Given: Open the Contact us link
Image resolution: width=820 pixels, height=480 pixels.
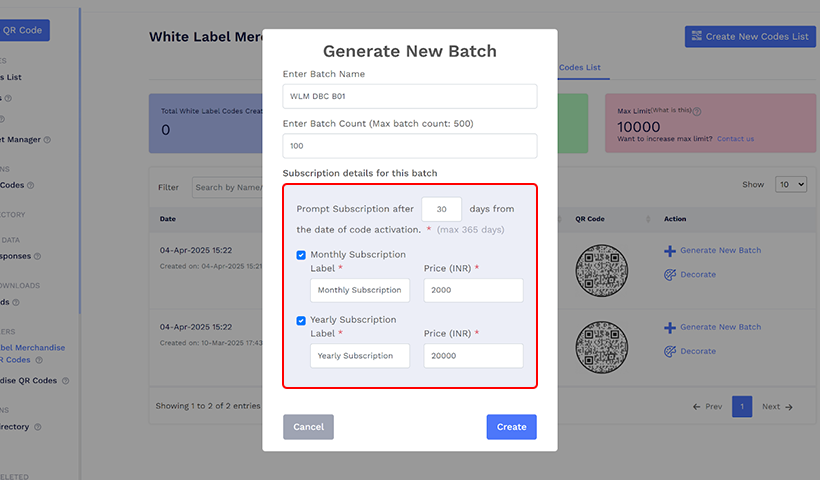Looking at the screenshot, I should [x=735, y=139].
